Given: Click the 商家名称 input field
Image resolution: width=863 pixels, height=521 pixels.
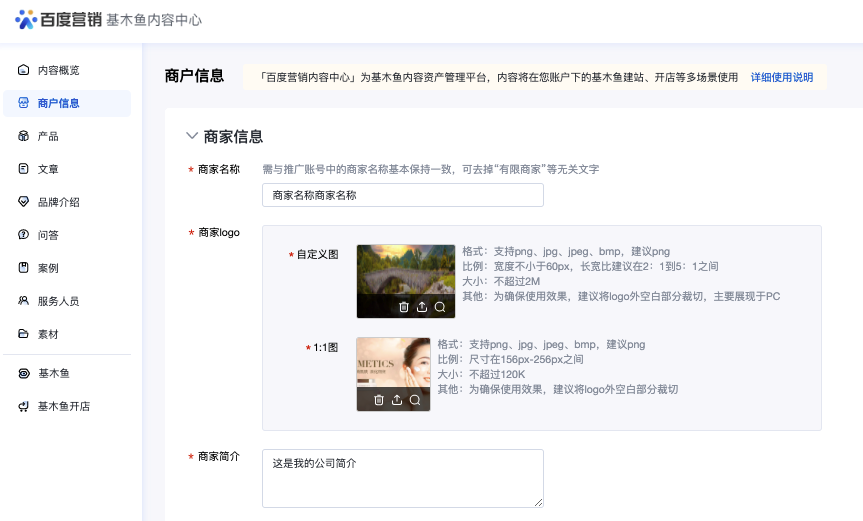Looking at the screenshot, I should [x=403, y=195].
